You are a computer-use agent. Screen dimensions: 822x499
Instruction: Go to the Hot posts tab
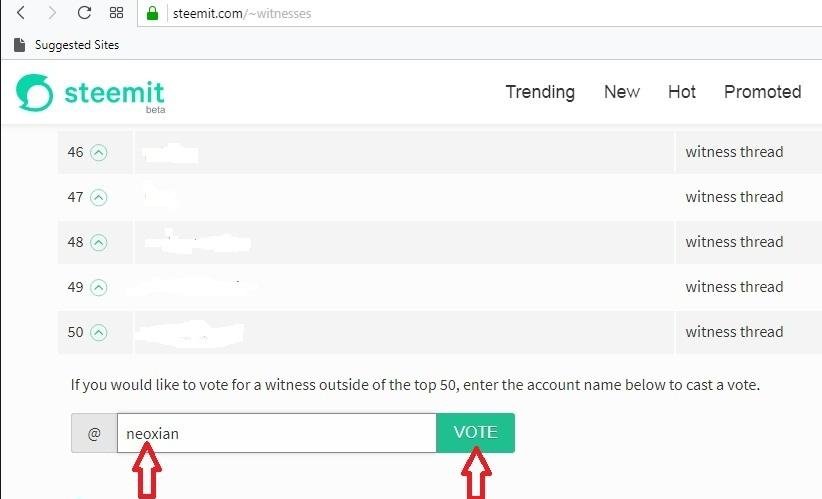(x=682, y=92)
